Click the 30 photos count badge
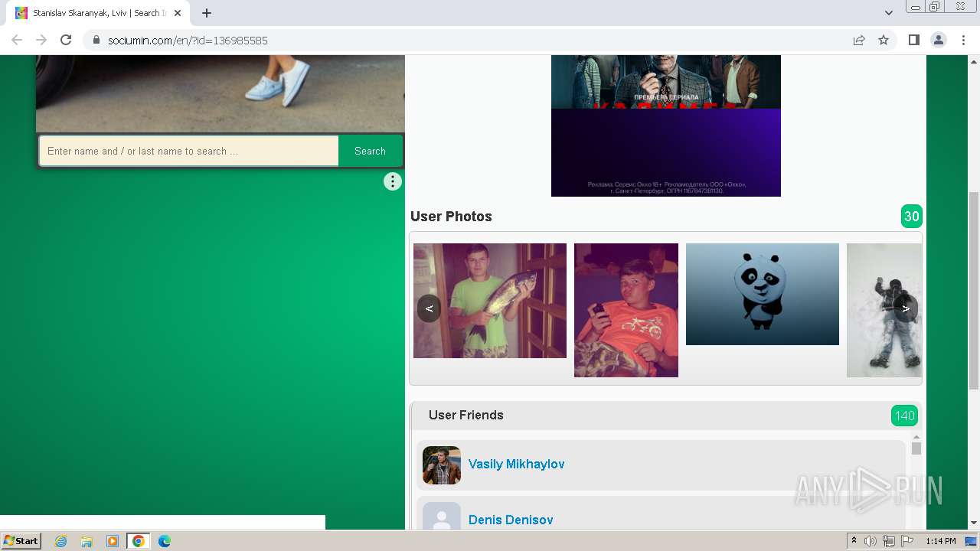Image resolution: width=980 pixels, height=551 pixels. pos(912,217)
